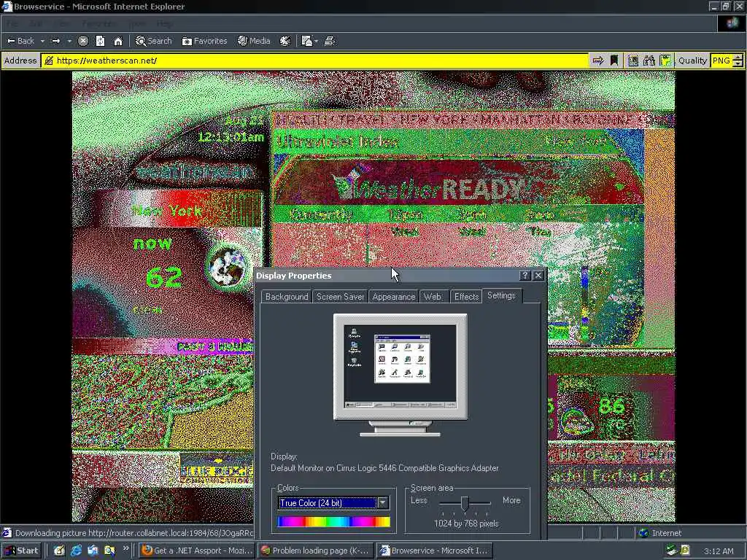
Task: Switch to the Screen Saver tab
Action: click(x=340, y=297)
